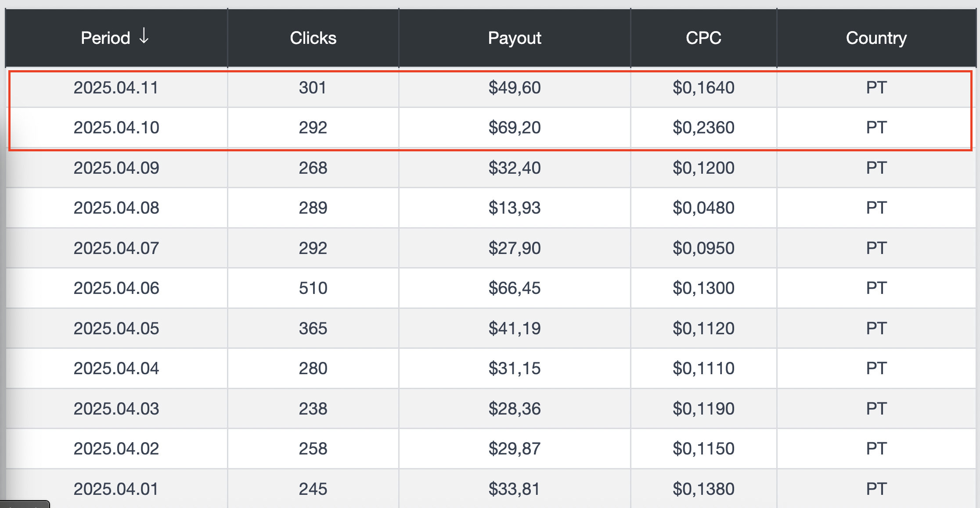Select the 2025.04.11 period cell
The height and width of the screenshot is (508, 980).
(116, 88)
